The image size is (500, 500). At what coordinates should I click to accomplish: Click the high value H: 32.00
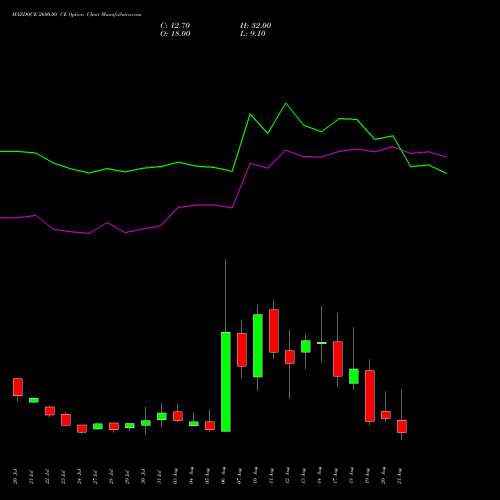click(256, 26)
